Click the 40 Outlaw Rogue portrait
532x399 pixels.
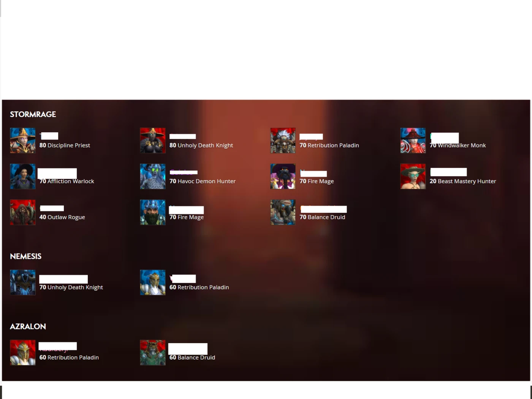(23, 212)
